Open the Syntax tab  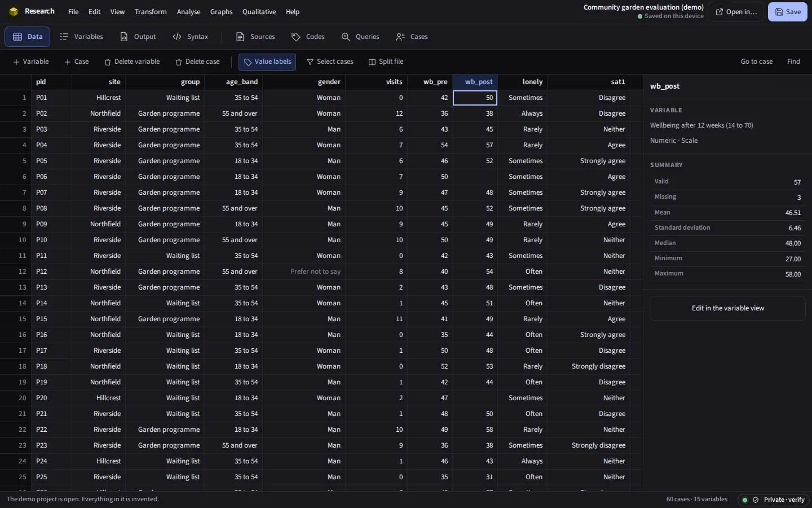tap(191, 37)
